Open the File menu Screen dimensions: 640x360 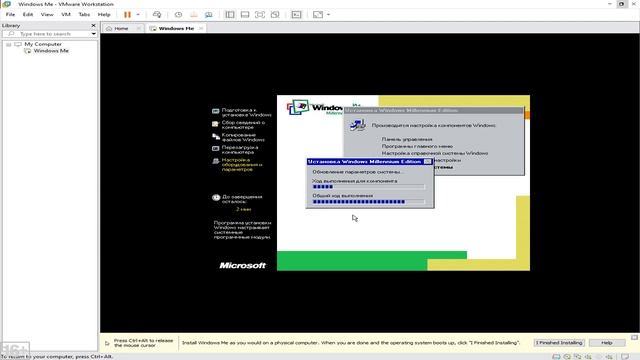(10, 14)
